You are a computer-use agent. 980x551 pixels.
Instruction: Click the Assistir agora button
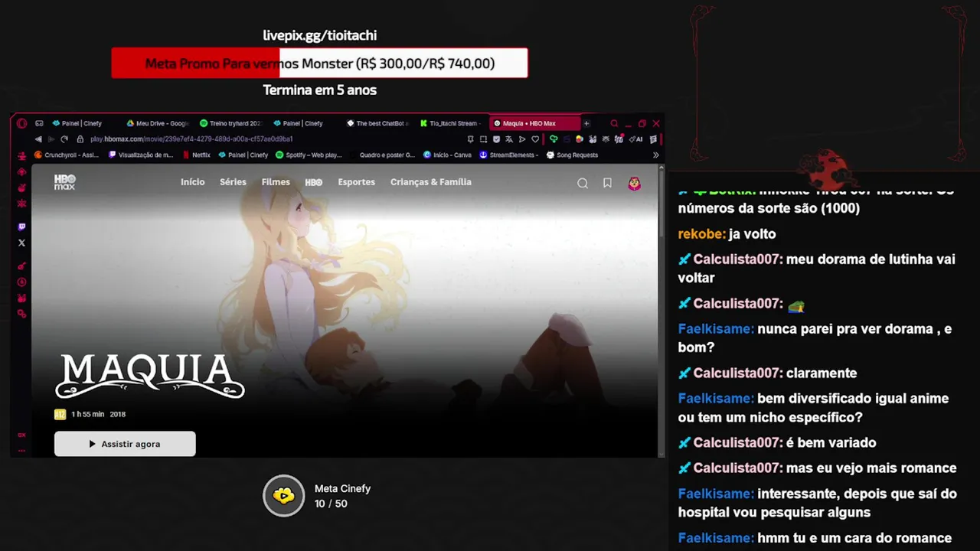tap(125, 444)
